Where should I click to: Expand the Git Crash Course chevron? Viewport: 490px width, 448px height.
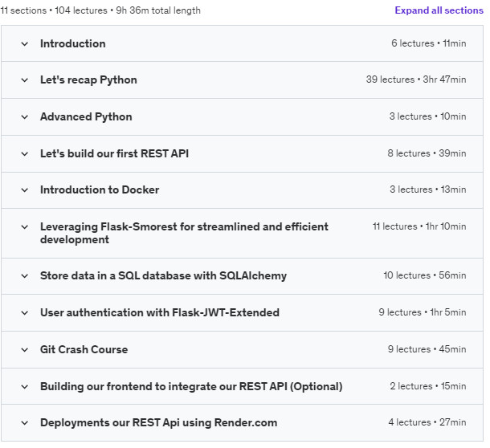tap(25, 350)
